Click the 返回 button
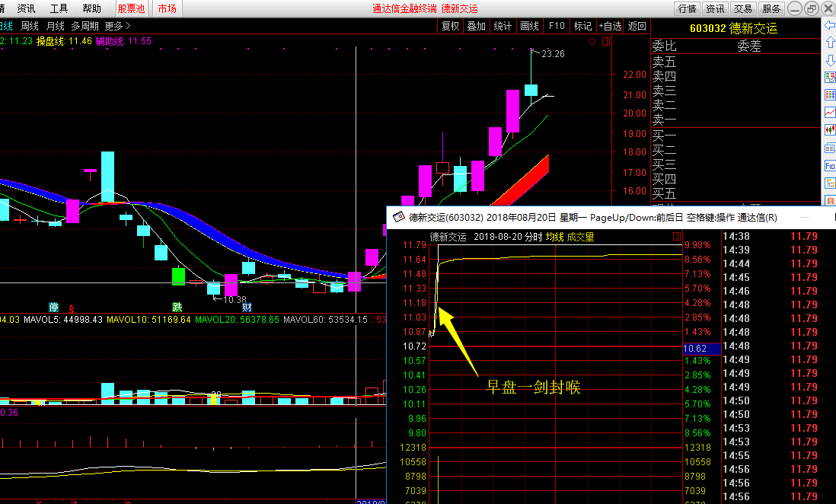The width and height of the screenshot is (836, 504). pyautogui.click(x=637, y=26)
